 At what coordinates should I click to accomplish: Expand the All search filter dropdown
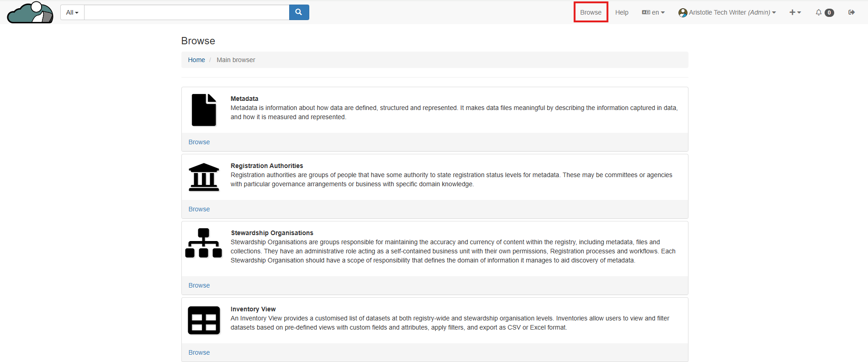click(72, 12)
